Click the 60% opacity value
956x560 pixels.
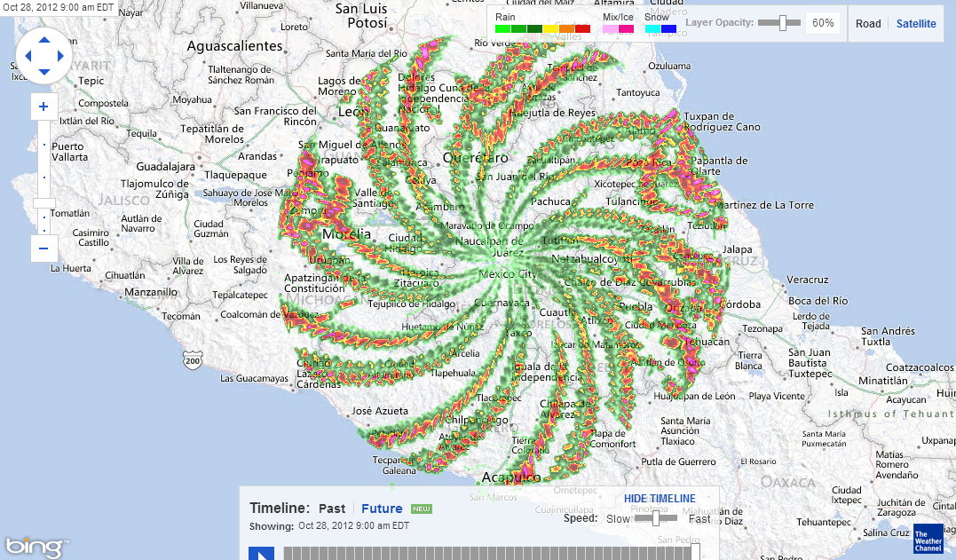(x=823, y=23)
